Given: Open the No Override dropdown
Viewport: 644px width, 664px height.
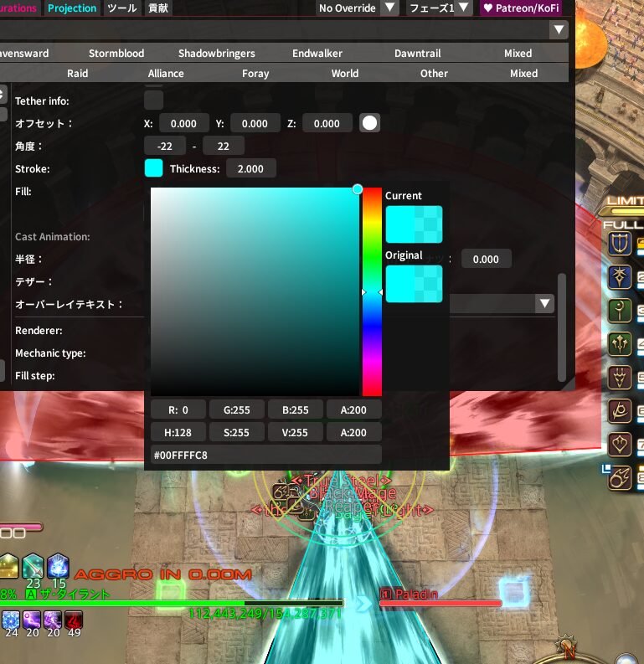Looking at the screenshot, I should pos(358,8).
